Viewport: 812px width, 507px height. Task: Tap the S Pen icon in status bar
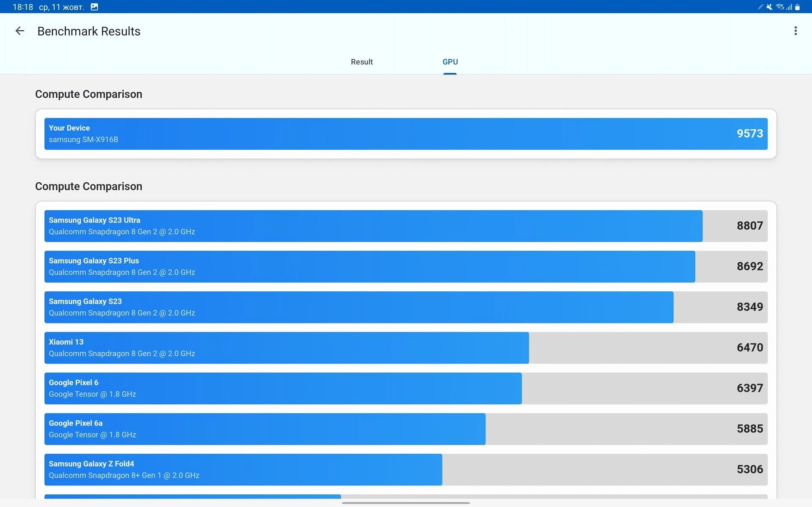pyautogui.click(x=760, y=7)
